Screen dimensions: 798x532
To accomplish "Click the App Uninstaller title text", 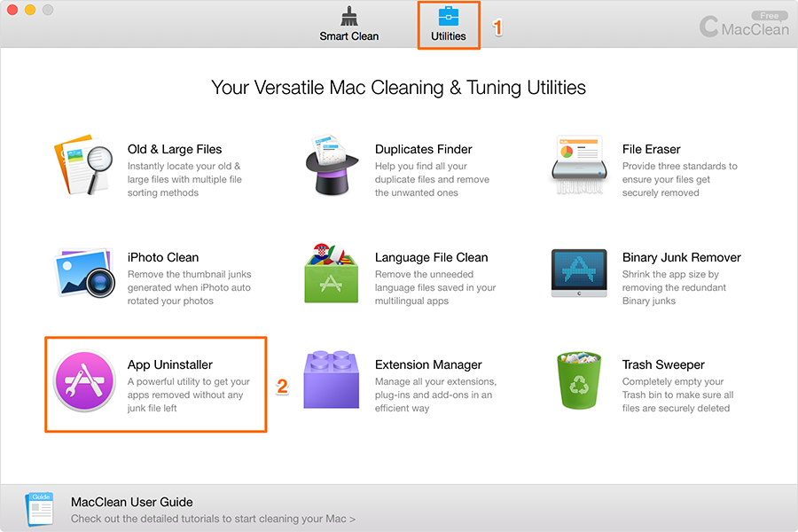I will [170, 364].
